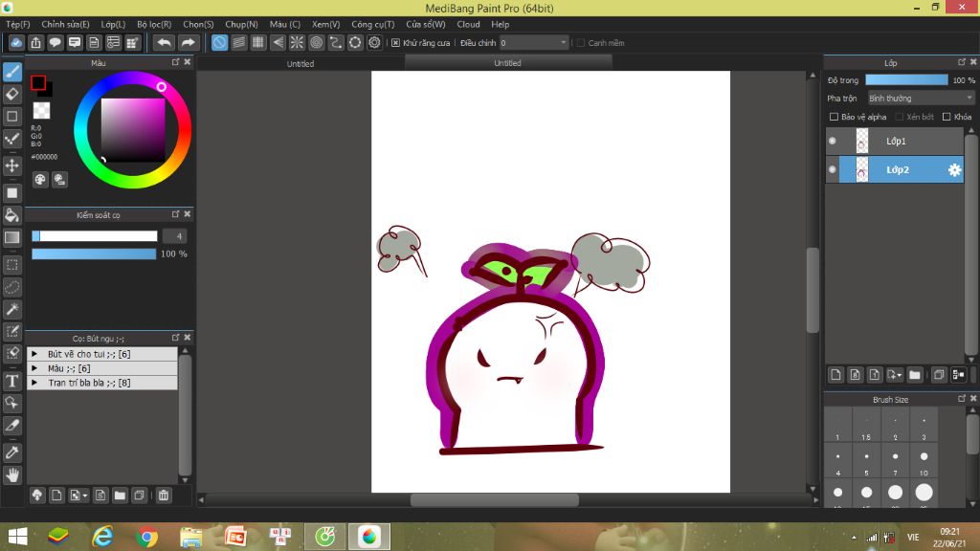
Task: Open the Điều chỉnh correction dropdown
Action: pos(534,42)
